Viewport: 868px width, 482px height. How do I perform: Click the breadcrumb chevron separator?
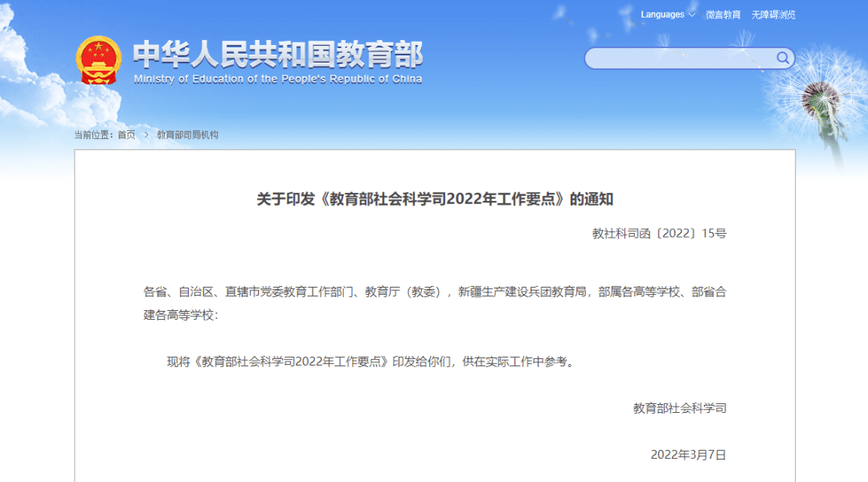coord(146,135)
